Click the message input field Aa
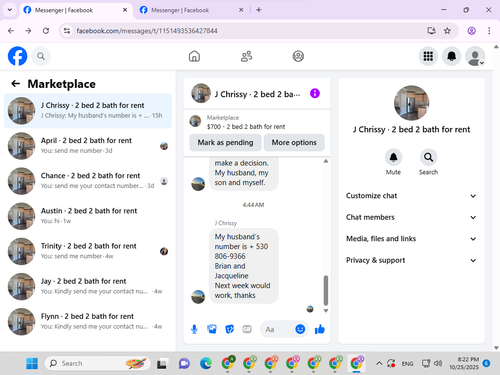The image size is (500, 375). (x=277, y=329)
